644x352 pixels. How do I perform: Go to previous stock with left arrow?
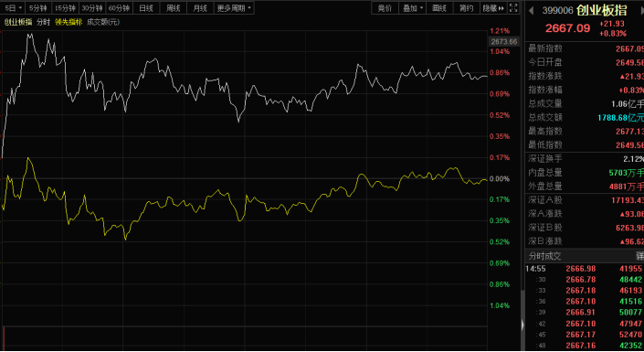531,10
